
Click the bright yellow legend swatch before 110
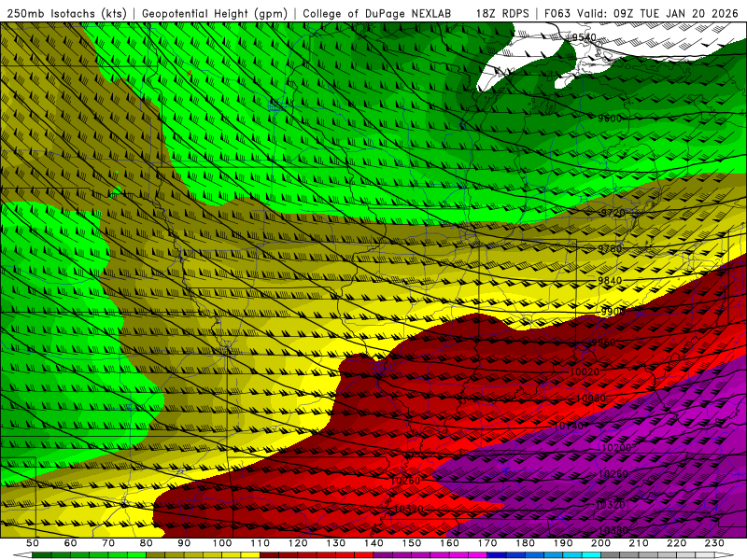point(250,555)
